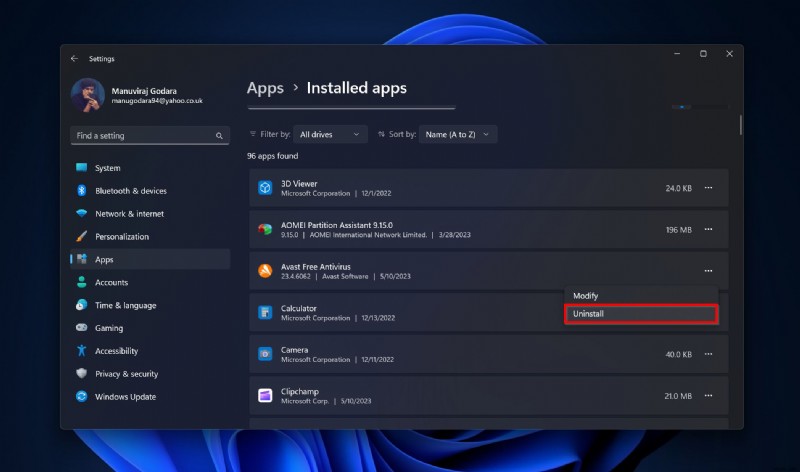Click the Manuviraj Godara account name
Image resolution: width=800 pixels, height=472 pixels.
click(144, 91)
